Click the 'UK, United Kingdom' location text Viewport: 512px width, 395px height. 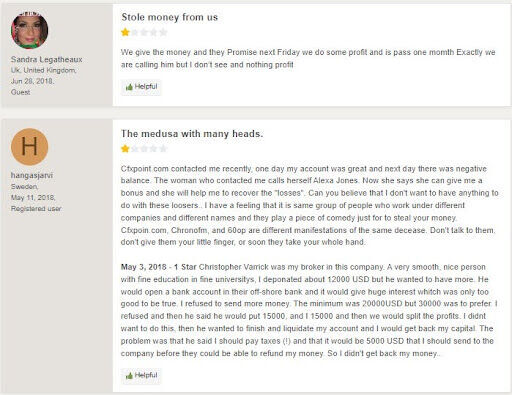[43, 70]
